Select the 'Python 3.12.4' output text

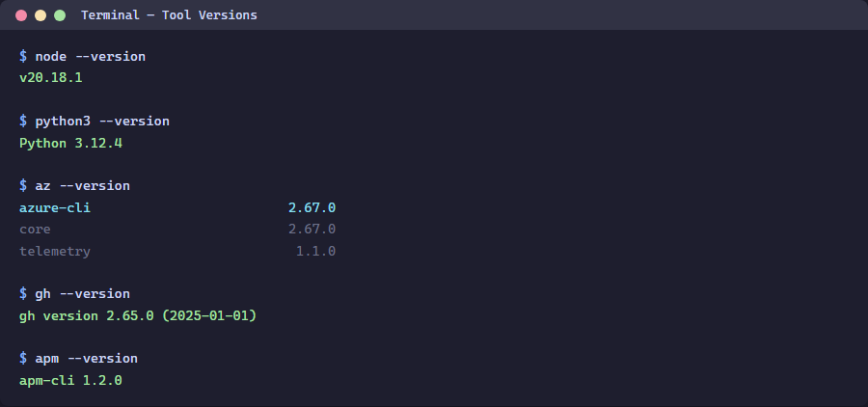70,143
